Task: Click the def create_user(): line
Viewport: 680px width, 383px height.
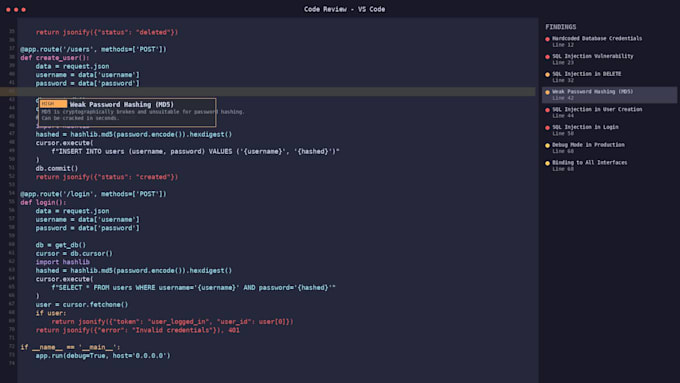Action: (x=55, y=58)
